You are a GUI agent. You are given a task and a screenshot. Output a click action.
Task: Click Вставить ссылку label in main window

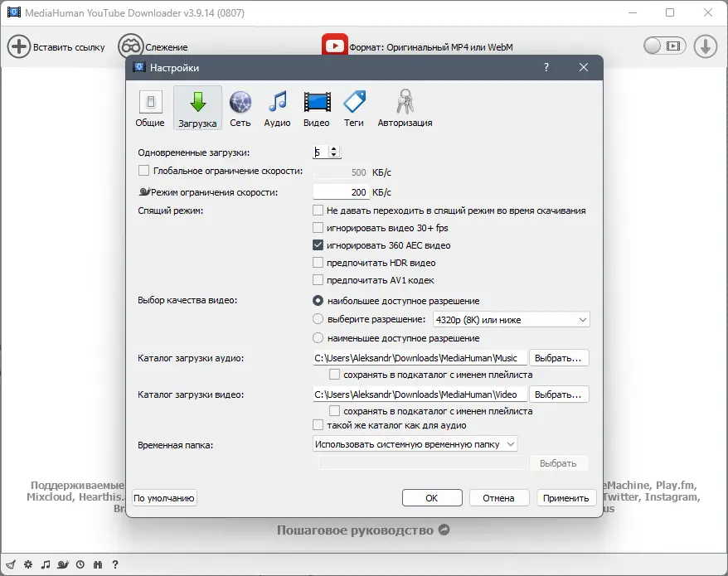click(x=69, y=47)
